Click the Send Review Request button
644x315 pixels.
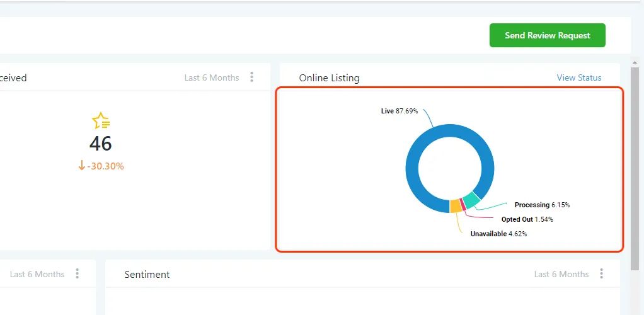point(547,35)
